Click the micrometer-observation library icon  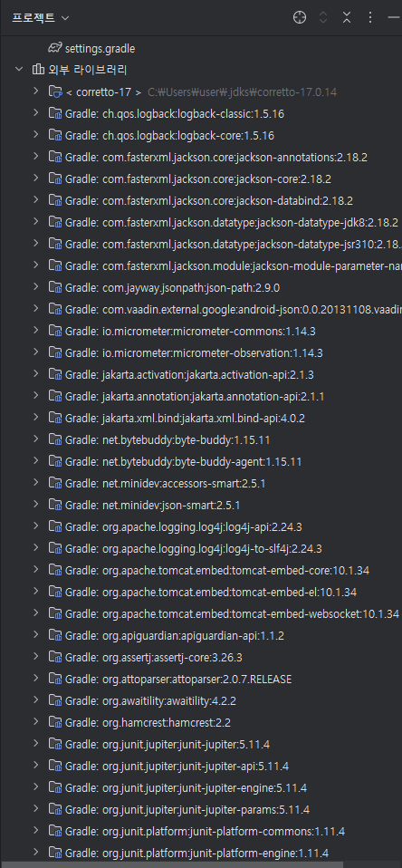tap(54, 352)
